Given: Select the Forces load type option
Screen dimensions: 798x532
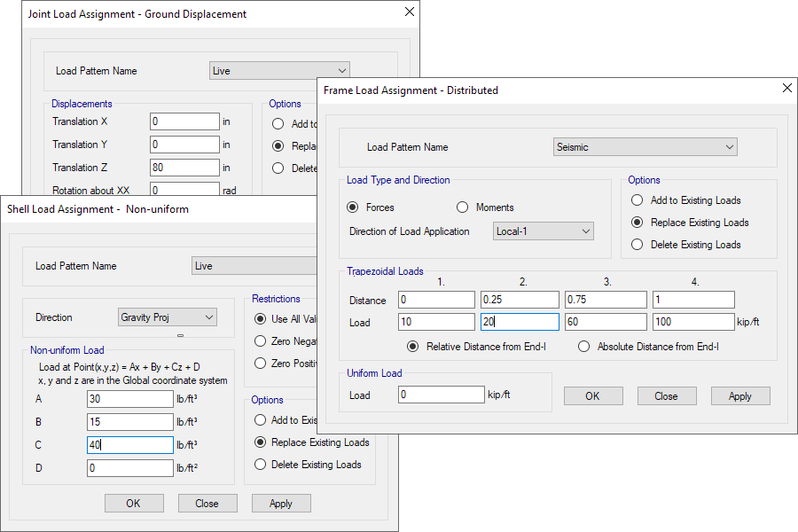Looking at the screenshot, I should 353,207.
